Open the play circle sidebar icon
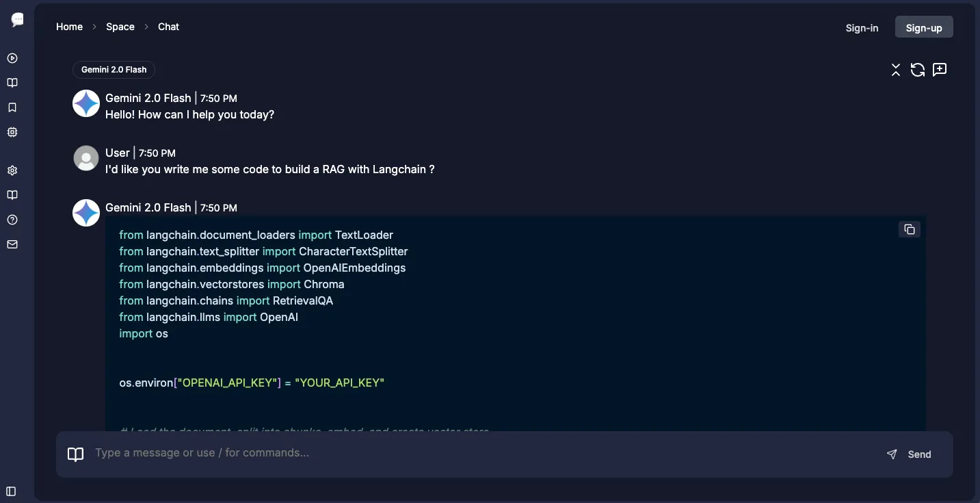Screen dimensions: 980x503 [12, 58]
